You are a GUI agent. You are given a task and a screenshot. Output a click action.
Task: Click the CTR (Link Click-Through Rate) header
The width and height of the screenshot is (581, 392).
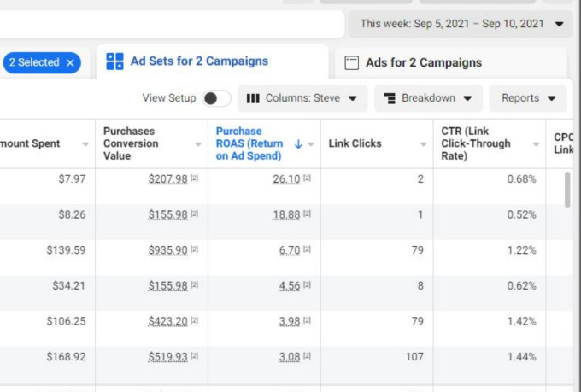(x=476, y=143)
